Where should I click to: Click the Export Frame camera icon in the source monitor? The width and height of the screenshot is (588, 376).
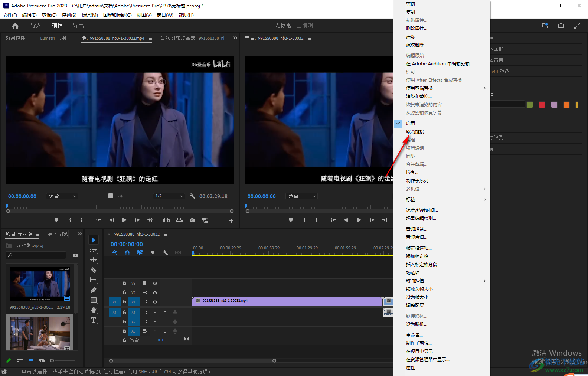[192, 220]
